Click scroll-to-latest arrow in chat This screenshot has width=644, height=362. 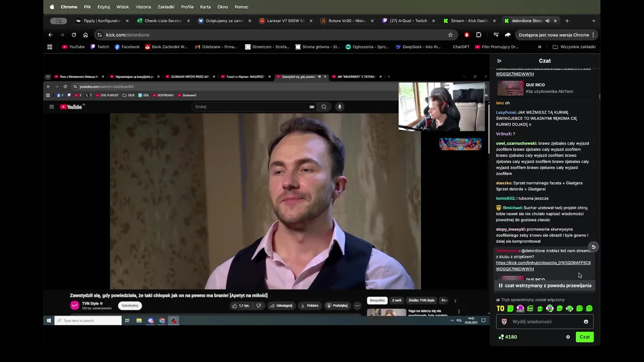tap(593, 247)
